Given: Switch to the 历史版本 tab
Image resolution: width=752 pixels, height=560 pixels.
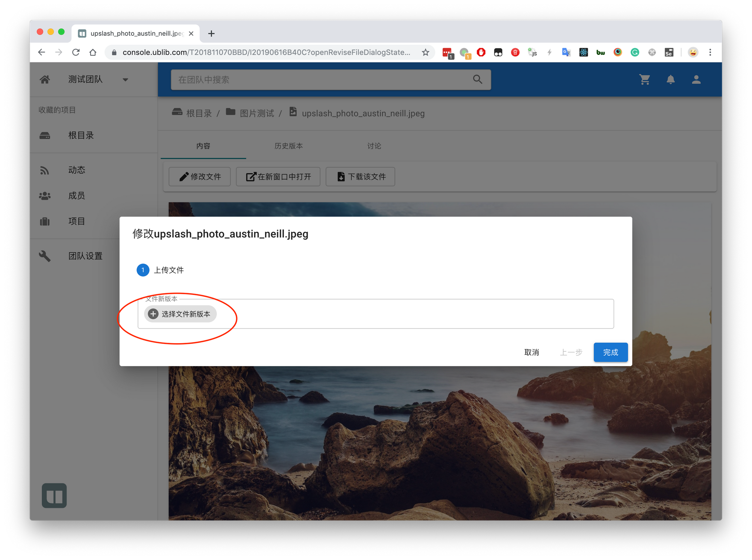Looking at the screenshot, I should (x=288, y=146).
